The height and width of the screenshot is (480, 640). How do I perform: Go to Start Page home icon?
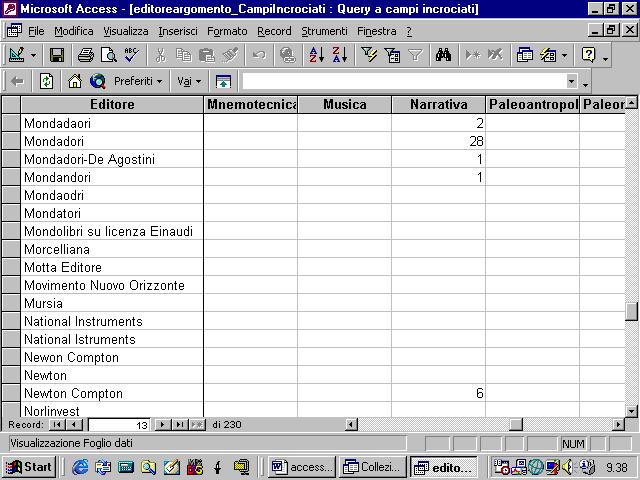(75, 81)
